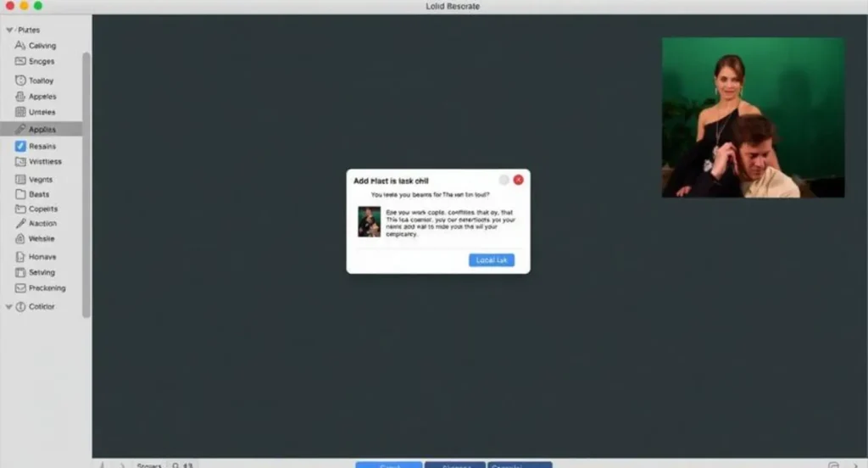This screenshot has height=468, width=868.
Task: Open the couple photo in the canvas
Action: (x=754, y=117)
